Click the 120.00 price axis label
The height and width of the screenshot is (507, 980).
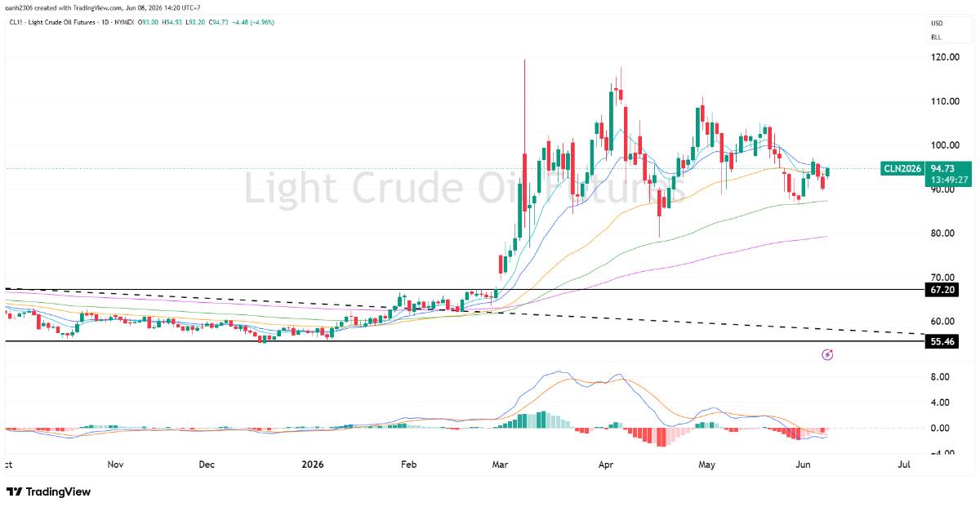(945, 57)
